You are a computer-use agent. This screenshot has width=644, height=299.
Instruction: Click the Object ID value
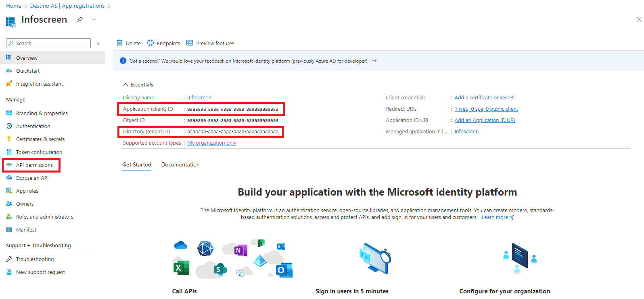(233, 120)
